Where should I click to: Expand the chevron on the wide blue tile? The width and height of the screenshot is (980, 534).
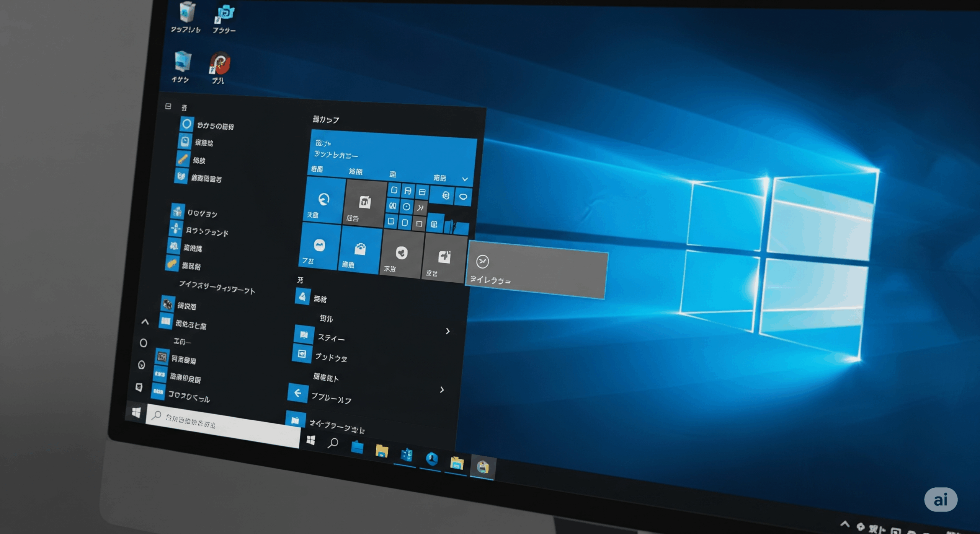[x=465, y=179]
